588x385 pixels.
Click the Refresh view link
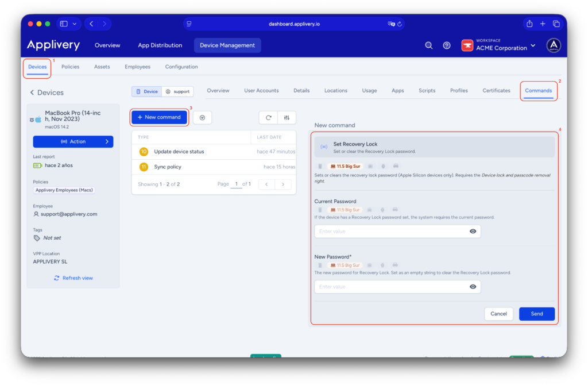pyautogui.click(x=73, y=278)
